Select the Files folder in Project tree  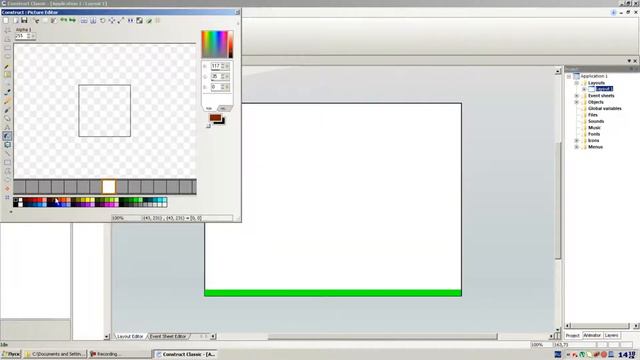click(593, 115)
